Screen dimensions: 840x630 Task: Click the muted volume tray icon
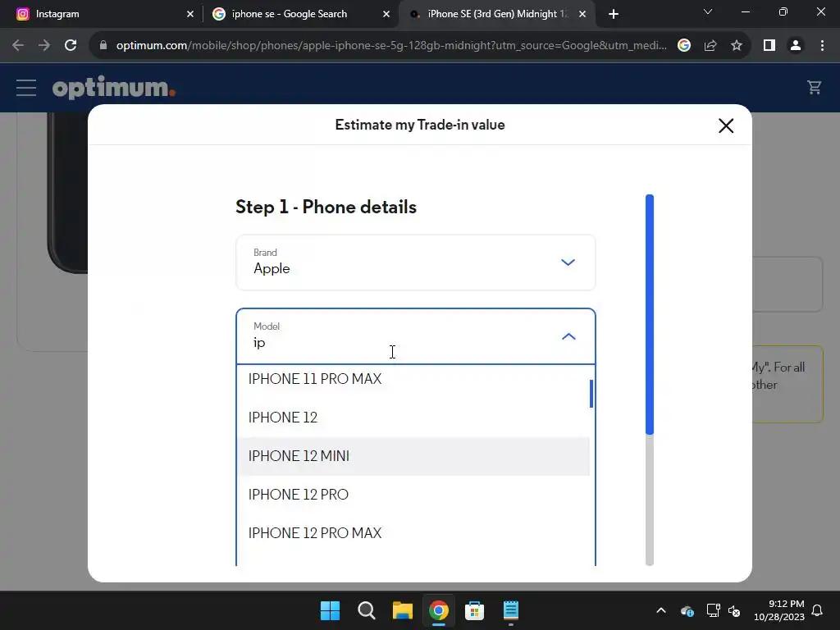pos(734,610)
